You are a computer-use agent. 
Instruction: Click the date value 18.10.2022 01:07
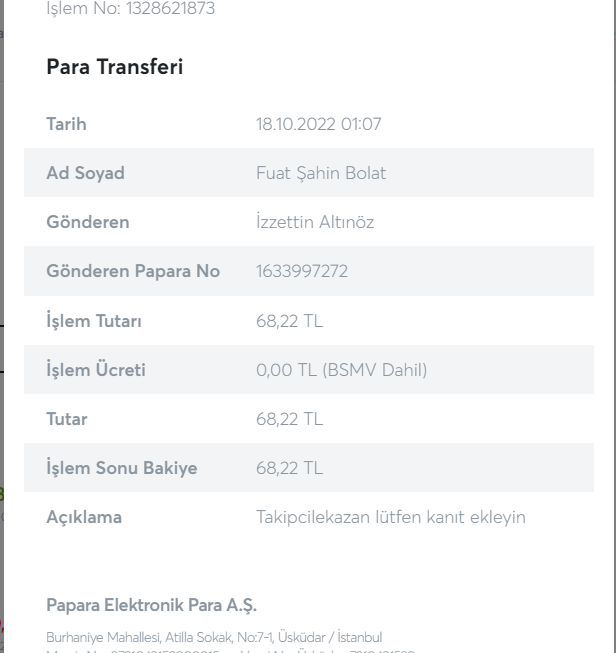pyautogui.click(x=319, y=125)
